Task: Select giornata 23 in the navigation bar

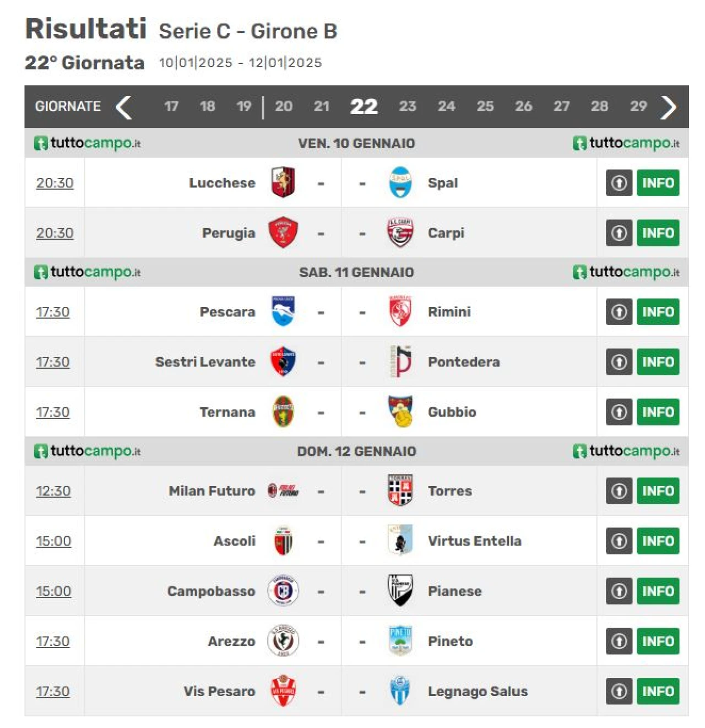Action: [408, 106]
